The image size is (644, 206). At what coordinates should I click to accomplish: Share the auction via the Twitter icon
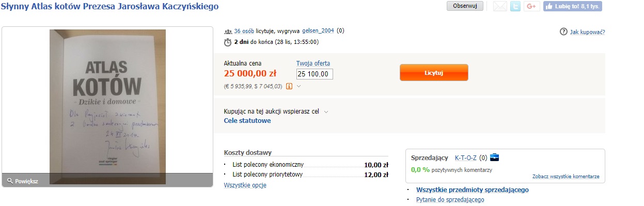click(515, 6)
